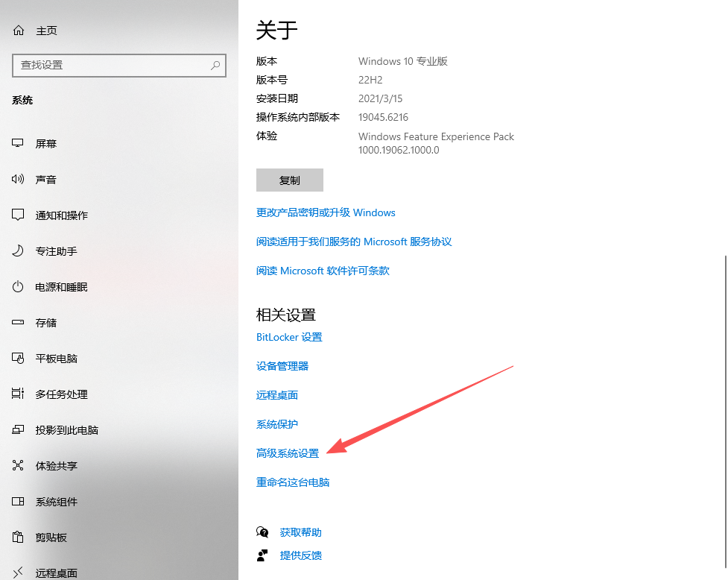Click the search magnifier icon
Screen dimensions: 728x580
coord(215,66)
